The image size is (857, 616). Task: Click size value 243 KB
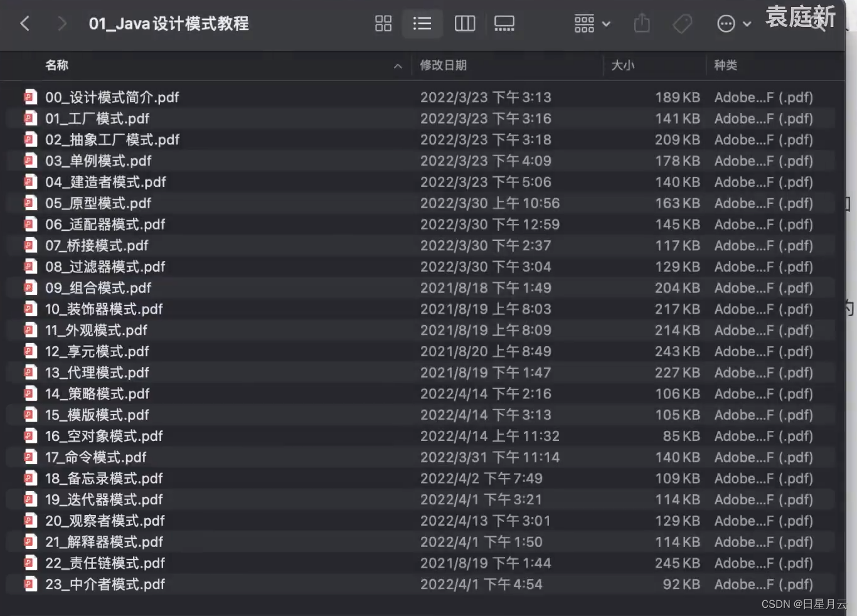678,351
